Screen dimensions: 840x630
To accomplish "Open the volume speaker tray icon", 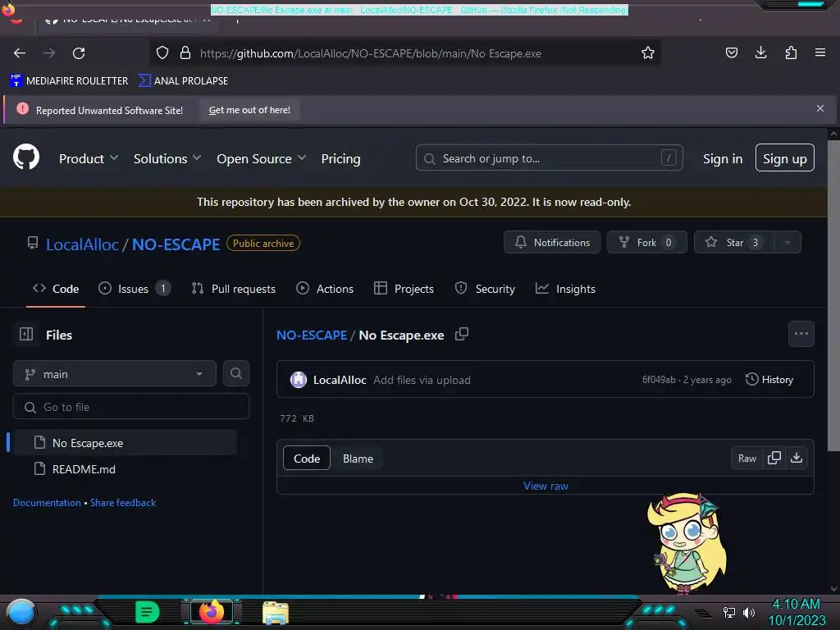I will pos(748,612).
